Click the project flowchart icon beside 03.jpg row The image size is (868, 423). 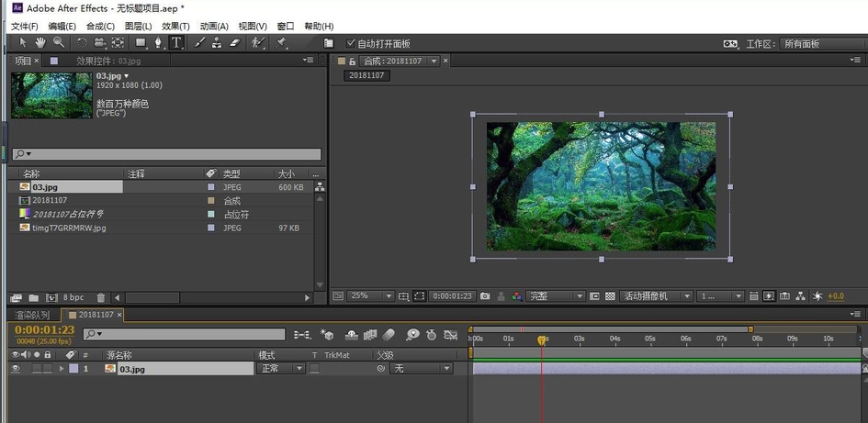coord(320,187)
